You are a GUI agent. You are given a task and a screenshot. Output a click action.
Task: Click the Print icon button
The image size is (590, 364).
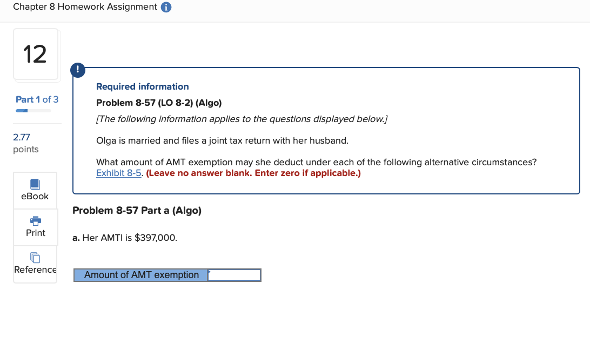[x=35, y=227]
